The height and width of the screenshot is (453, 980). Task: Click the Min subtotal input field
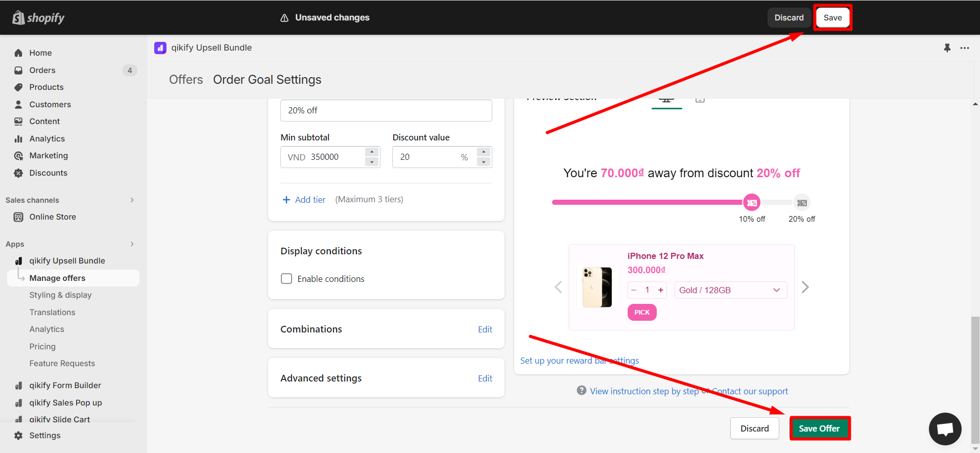click(330, 157)
